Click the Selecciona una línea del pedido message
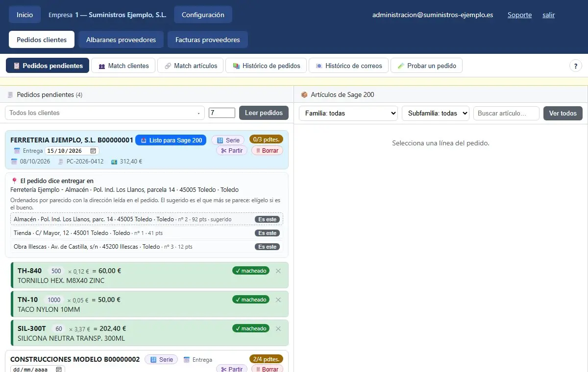Screen dimensions: 588x372 pyautogui.click(x=441, y=143)
